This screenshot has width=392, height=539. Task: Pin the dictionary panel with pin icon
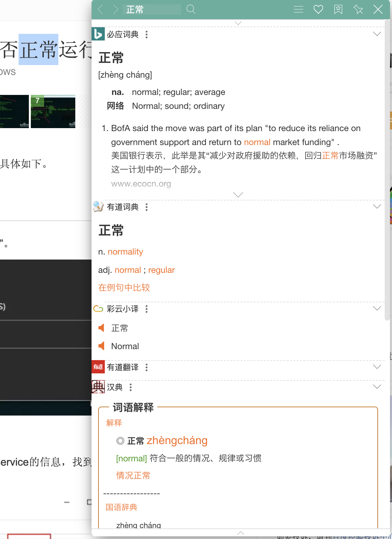(x=358, y=9)
